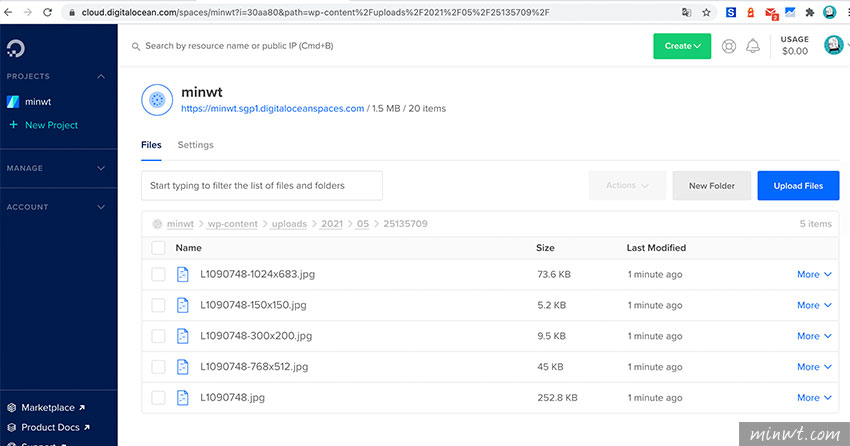
Task: Click the file icon for L1090748-300x200.jpg
Action: 183,336
